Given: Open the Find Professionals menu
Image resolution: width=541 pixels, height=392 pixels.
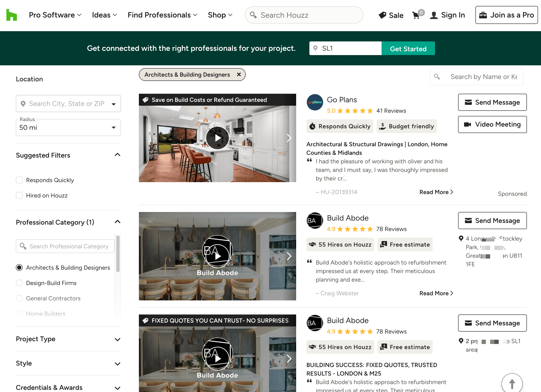Looking at the screenshot, I should pyautogui.click(x=162, y=15).
